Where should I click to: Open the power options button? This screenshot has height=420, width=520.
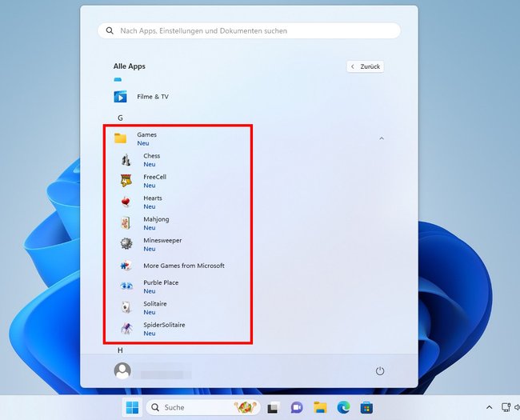pyautogui.click(x=380, y=371)
